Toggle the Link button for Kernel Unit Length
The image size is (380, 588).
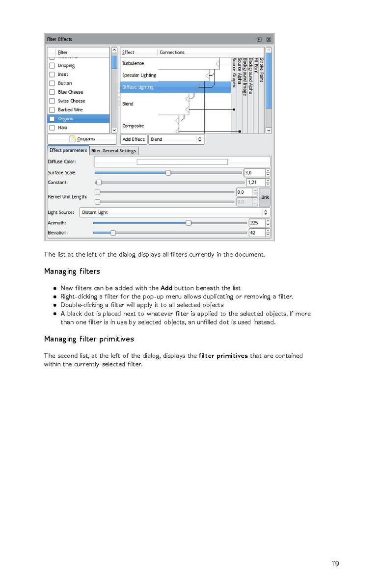click(x=265, y=197)
